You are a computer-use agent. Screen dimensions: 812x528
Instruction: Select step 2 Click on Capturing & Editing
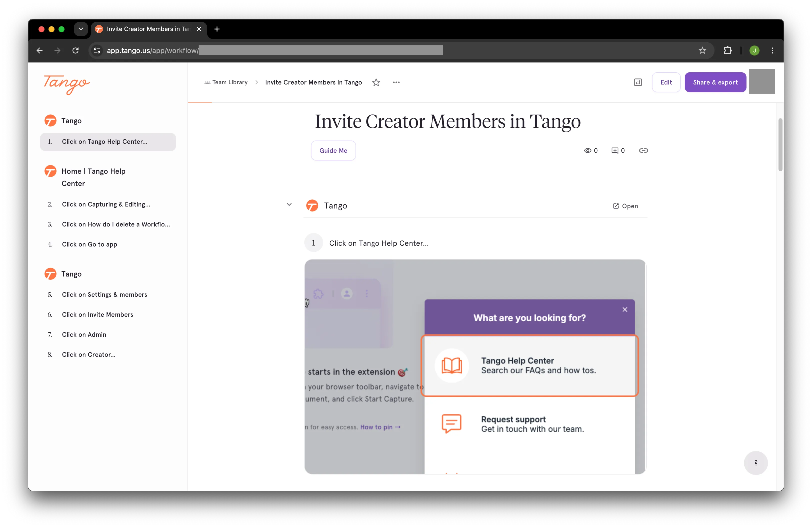pos(108,204)
